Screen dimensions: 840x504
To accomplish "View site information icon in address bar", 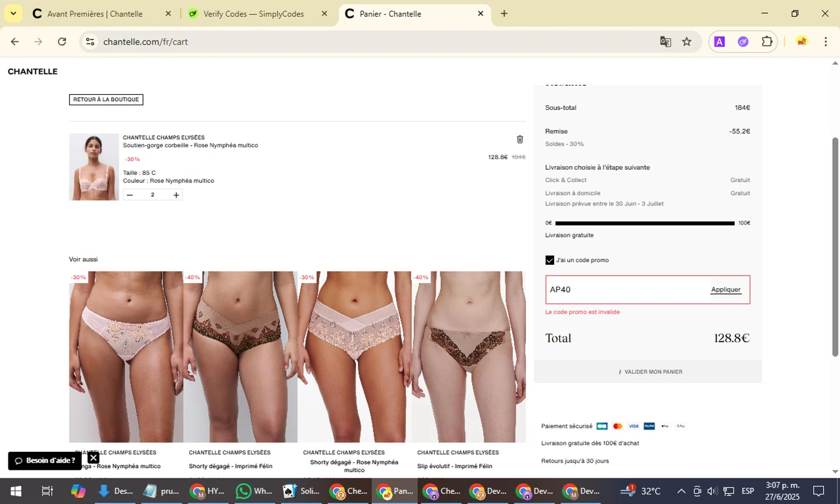I will coord(90,41).
